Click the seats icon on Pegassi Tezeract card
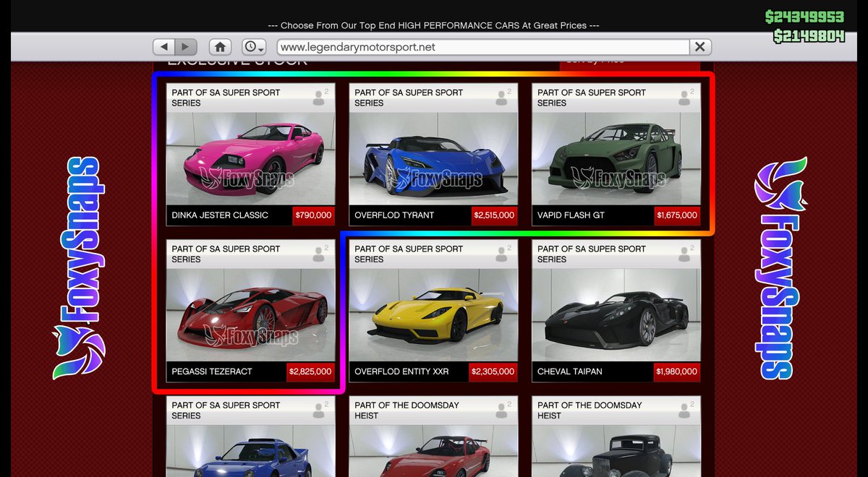Viewport: 868px width, 477px height. tap(320, 254)
